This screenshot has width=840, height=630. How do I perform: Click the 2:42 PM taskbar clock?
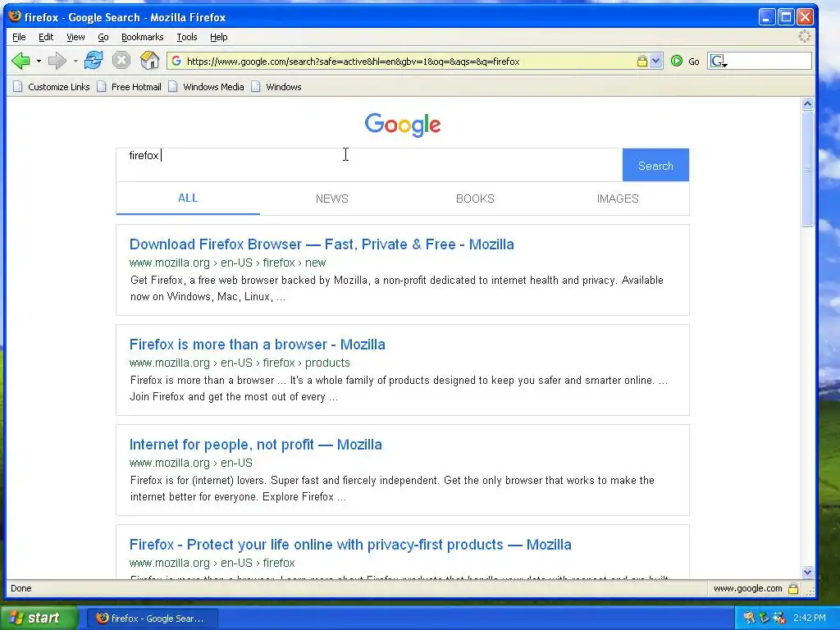810,619
